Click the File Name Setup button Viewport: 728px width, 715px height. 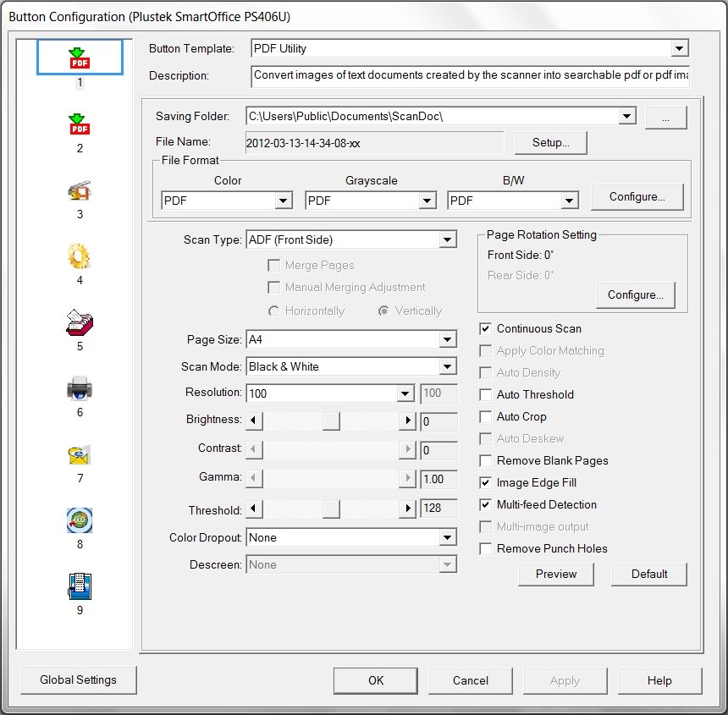(x=550, y=142)
